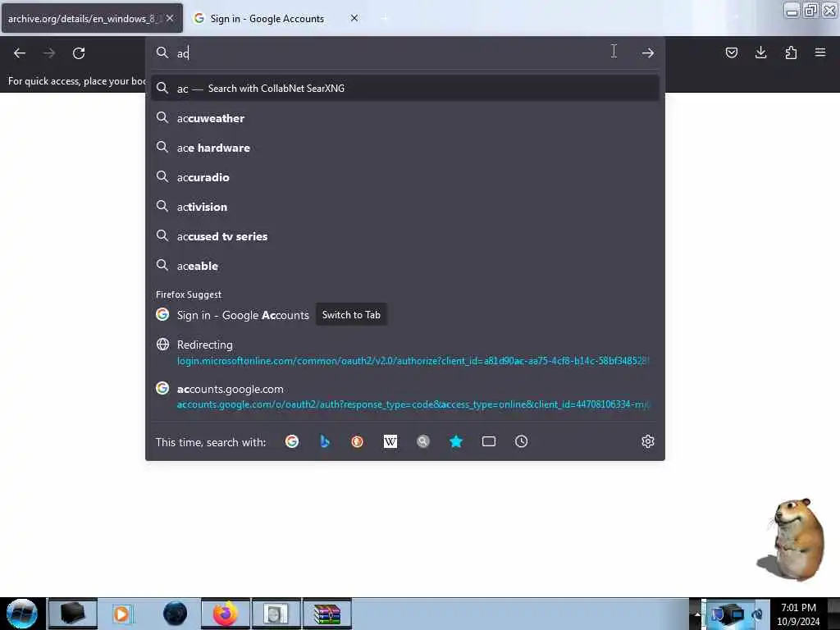Open the gray document taskbar icon
This screenshot has width=840, height=630.
click(276, 614)
